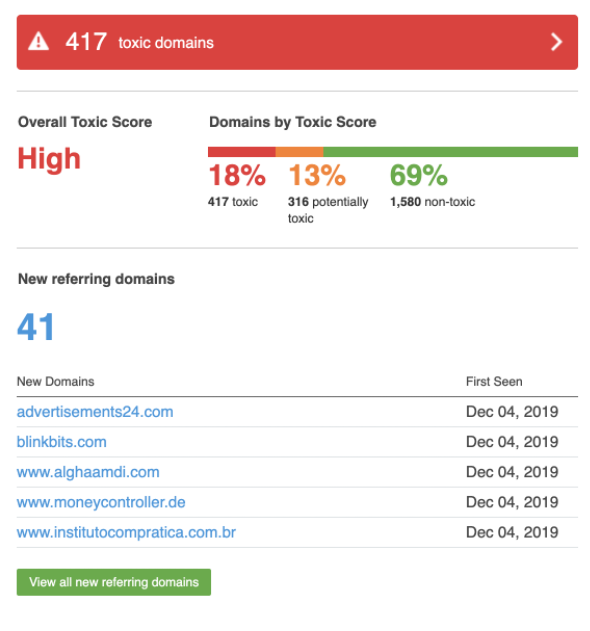This screenshot has width=590, height=631.
Task: Click the red segment of toxic score bar
Action: pyautogui.click(x=241, y=152)
